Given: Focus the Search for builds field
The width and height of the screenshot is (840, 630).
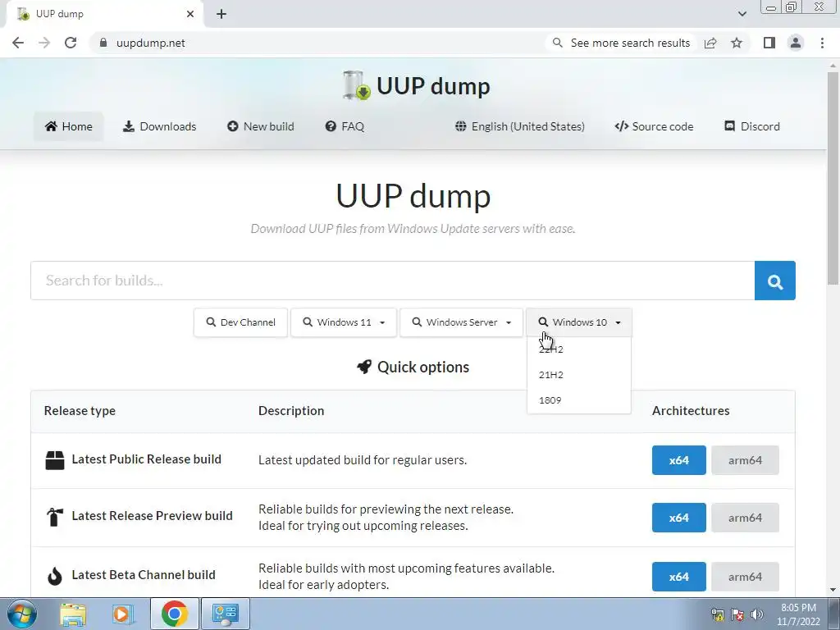Looking at the screenshot, I should point(393,281).
